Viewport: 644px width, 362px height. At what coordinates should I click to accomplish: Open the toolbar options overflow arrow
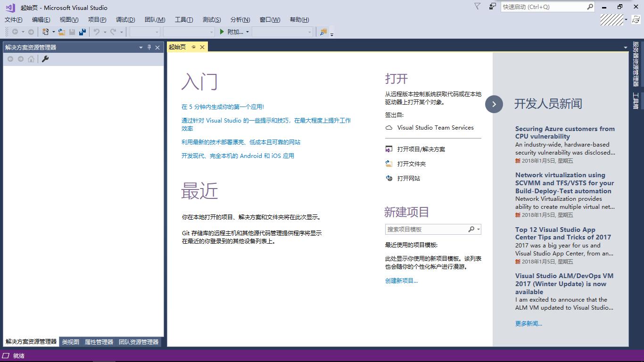[332, 34]
